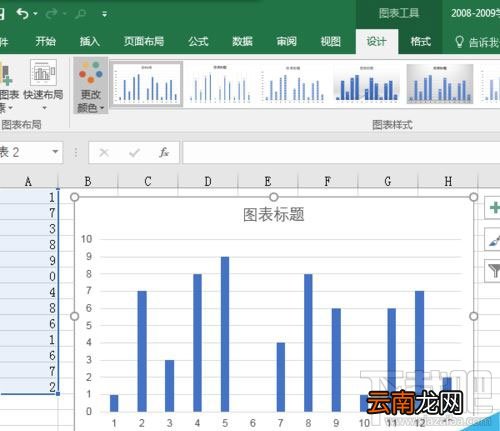Open the 快速布局 quick layout menu

tap(43, 85)
